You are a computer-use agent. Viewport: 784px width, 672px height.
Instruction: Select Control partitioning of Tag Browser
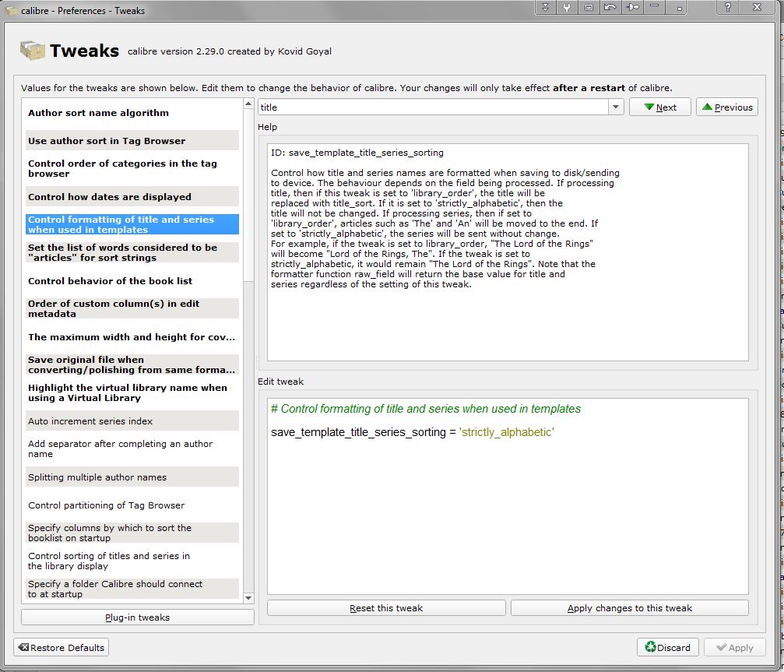click(132, 505)
